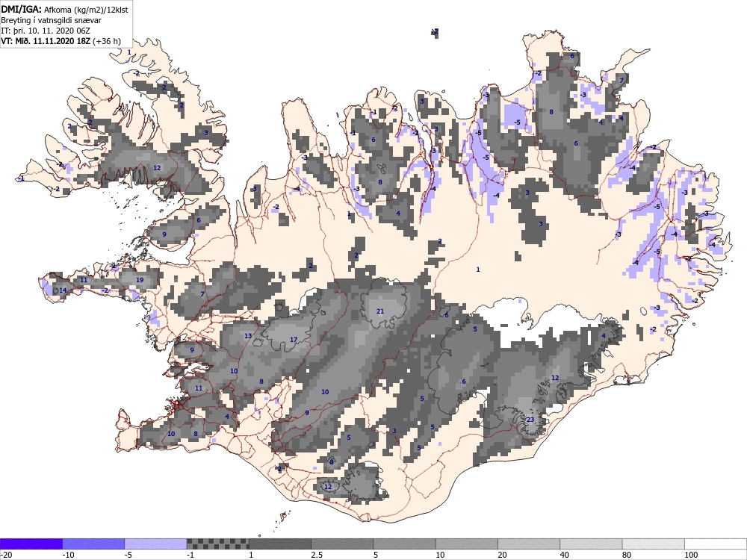The image size is (747, 560).
Task: Click the legend label '80'
Action: point(627,555)
